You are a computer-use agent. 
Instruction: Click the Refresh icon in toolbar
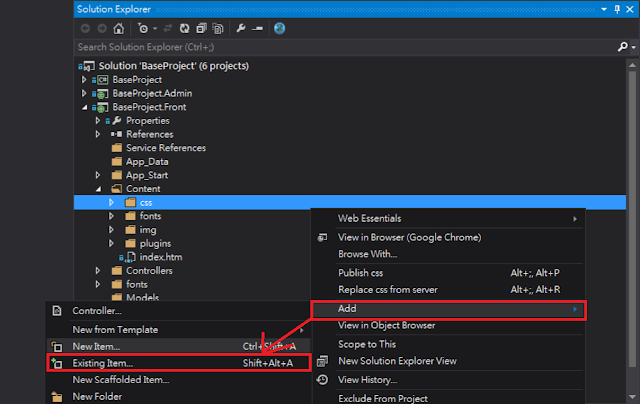pyautogui.click(x=184, y=29)
